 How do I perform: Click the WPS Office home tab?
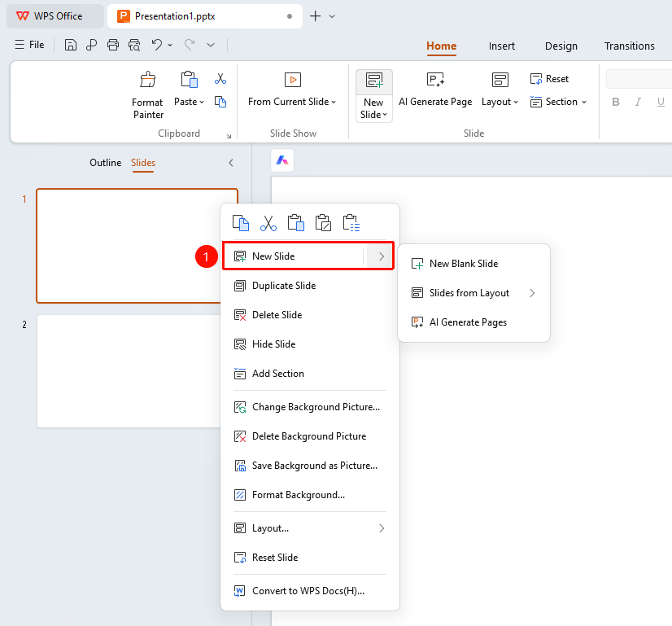[55, 16]
